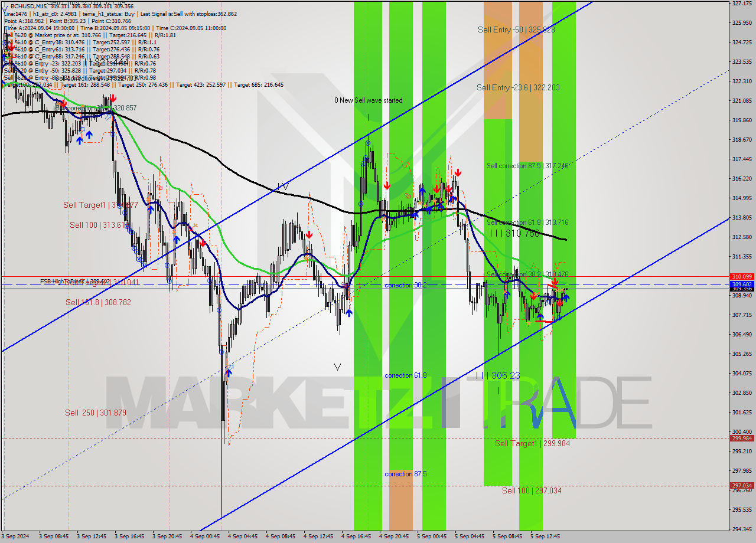Click the blue 'correction 61.8' label

point(405,375)
